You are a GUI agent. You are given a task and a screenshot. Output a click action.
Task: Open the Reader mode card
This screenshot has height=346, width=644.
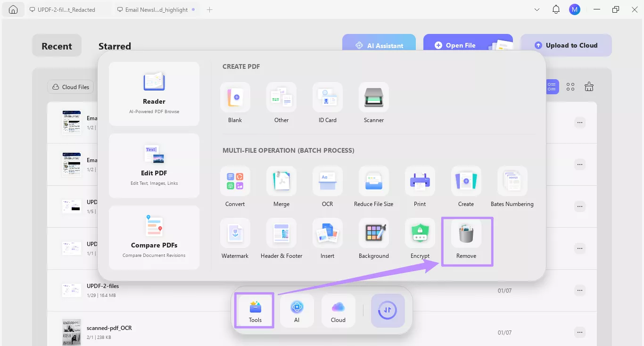pos(154,94)
